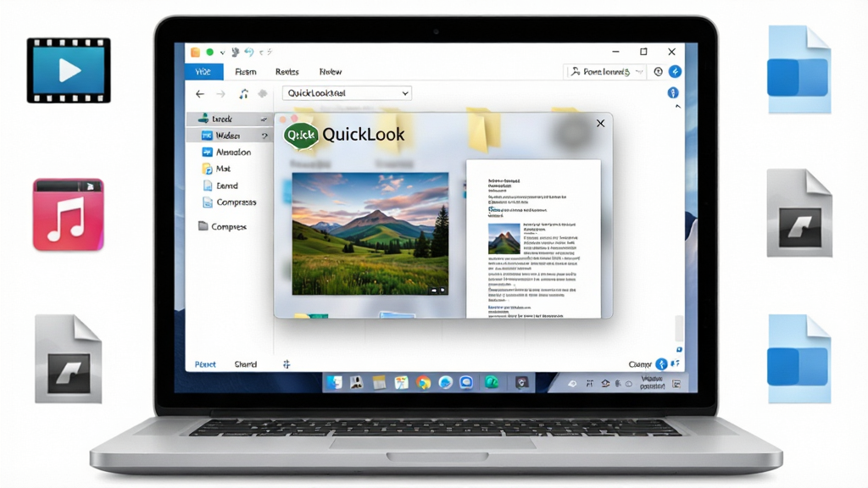Collapse the ribbon with the small caret
Viewport: 868px width, 488px height.
tap(677, 106)
